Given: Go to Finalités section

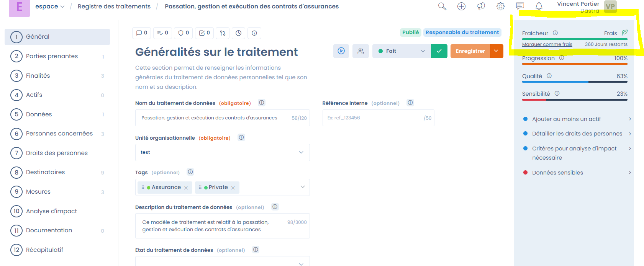Looking at the screenshot, I should point(38,76).
